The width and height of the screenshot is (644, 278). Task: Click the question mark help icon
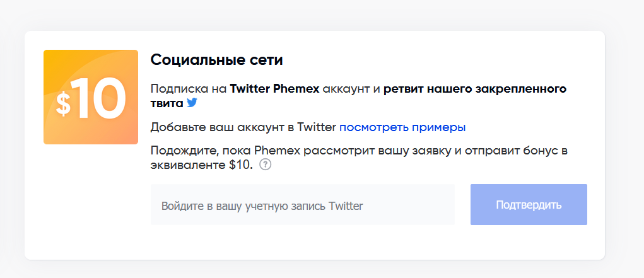[266, 165]
